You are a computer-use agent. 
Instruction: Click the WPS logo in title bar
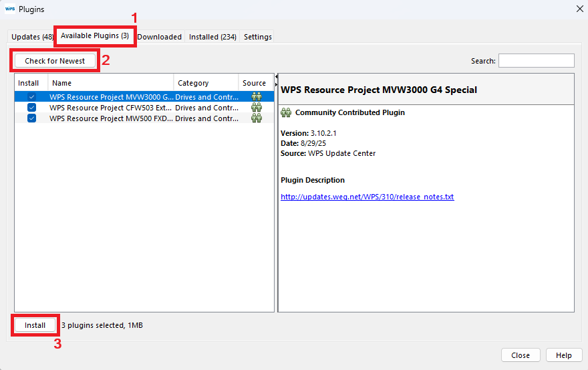click(10, 9)
